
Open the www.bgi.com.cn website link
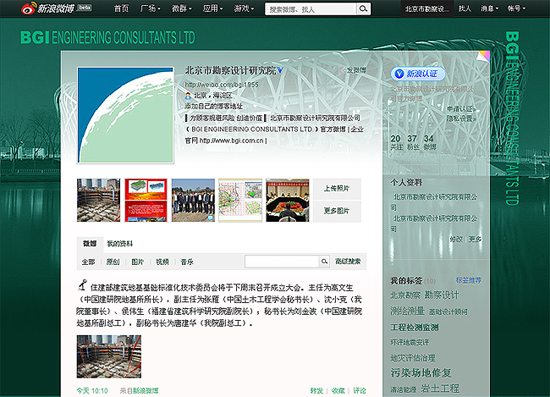click(232, 141)
